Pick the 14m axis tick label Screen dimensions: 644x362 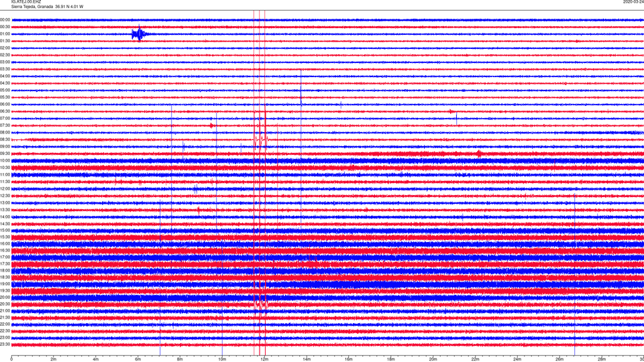(307, 359)
